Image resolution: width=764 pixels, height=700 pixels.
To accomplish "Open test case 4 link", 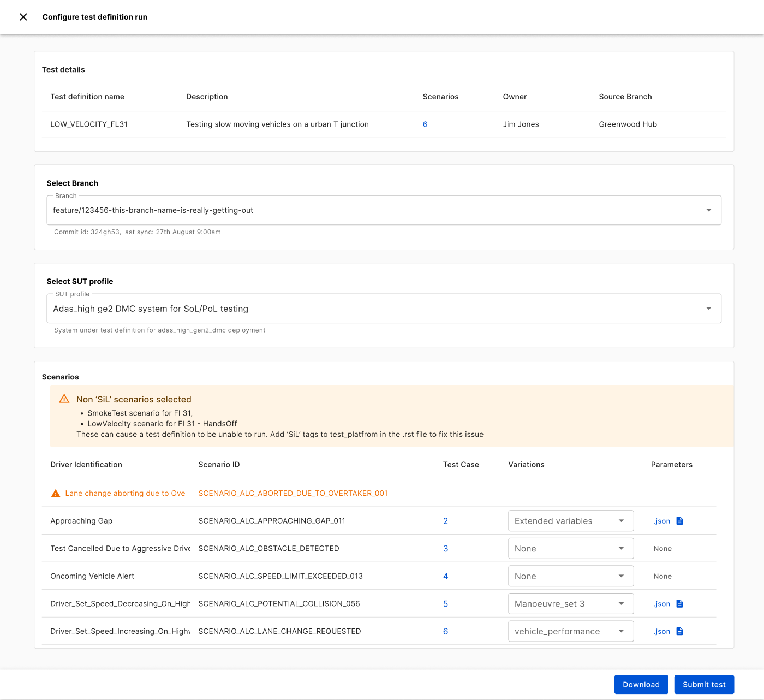I will pos(445,576).
